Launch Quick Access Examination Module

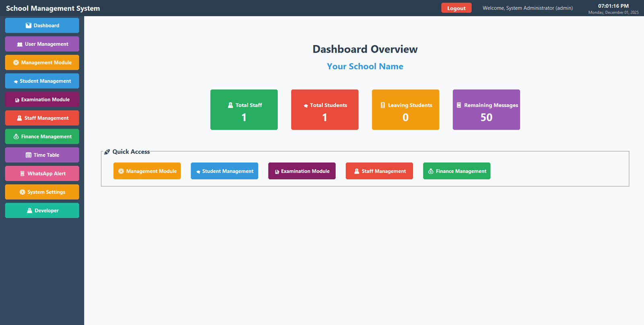[x=302, y=171]
